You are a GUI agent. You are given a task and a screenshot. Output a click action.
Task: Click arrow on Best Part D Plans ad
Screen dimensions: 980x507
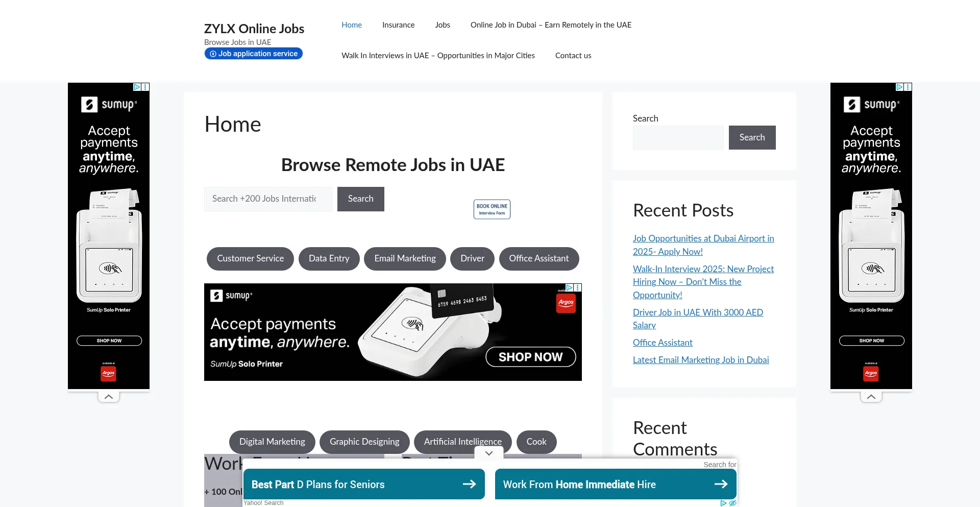coord(469,484)
